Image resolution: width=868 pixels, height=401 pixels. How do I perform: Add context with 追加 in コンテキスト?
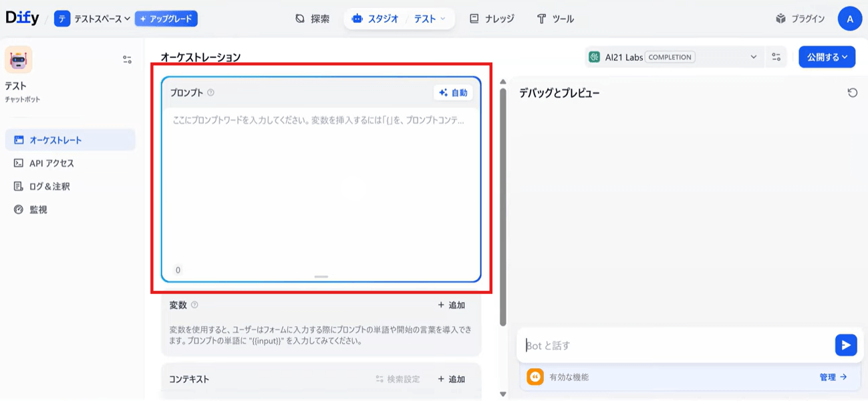coord(452,379)
